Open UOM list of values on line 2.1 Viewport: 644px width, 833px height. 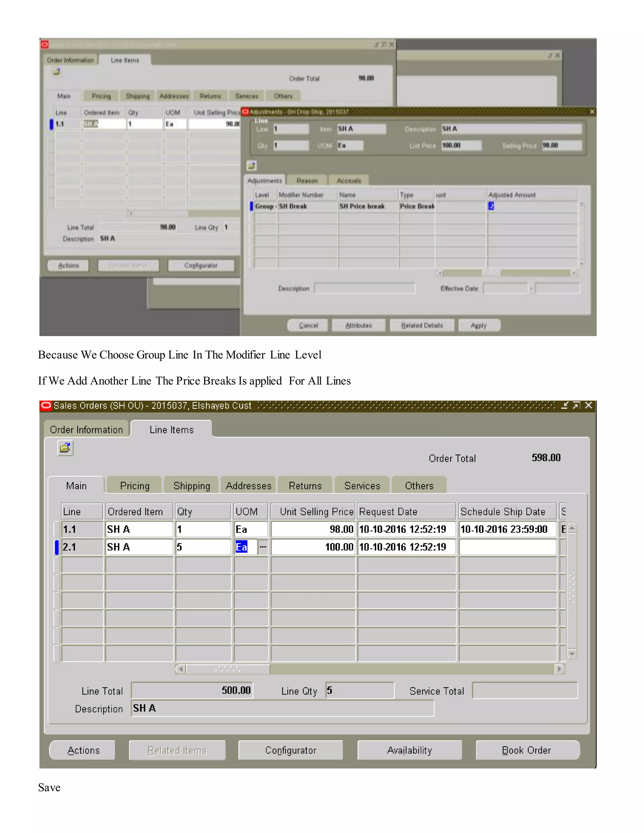pos(263,547)
